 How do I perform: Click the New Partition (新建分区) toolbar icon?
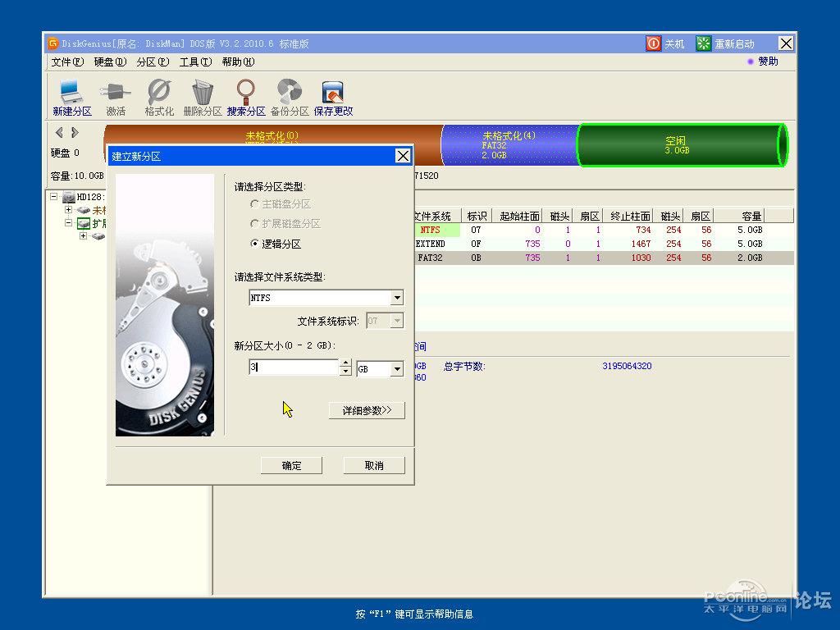click(x=72, y=98)
